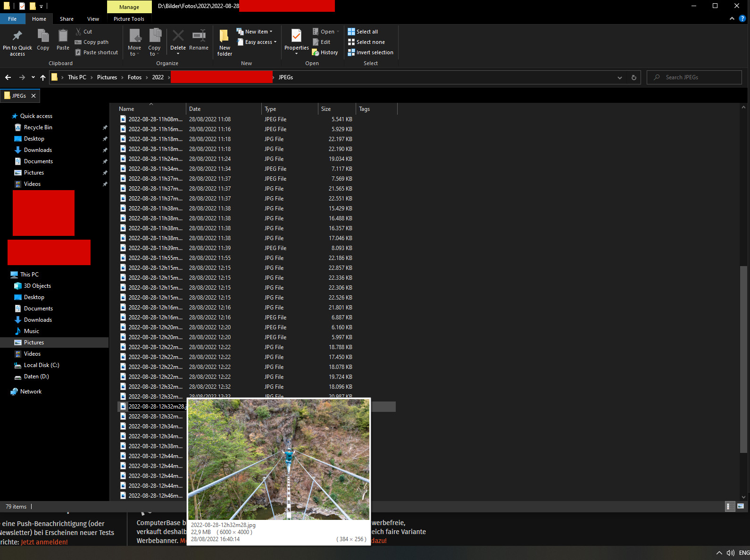750x560 pixels.
Task: Open Downloads under Quick access
Action: coord(38,150)
